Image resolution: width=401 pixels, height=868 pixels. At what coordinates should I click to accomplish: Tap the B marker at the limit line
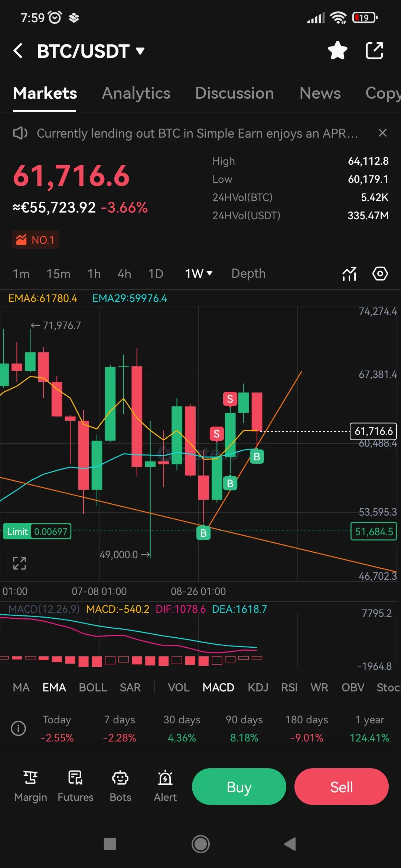coord(203,533)
